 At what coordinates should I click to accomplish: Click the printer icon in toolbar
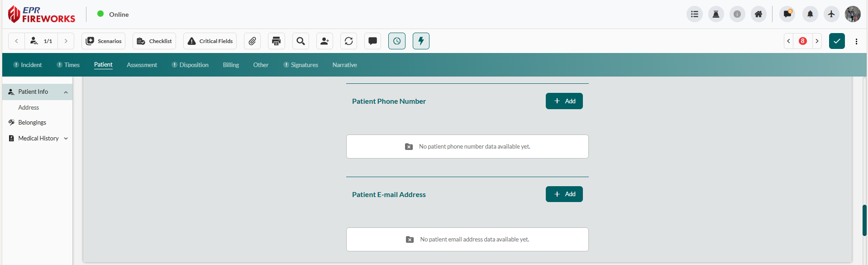click(277, 41)
